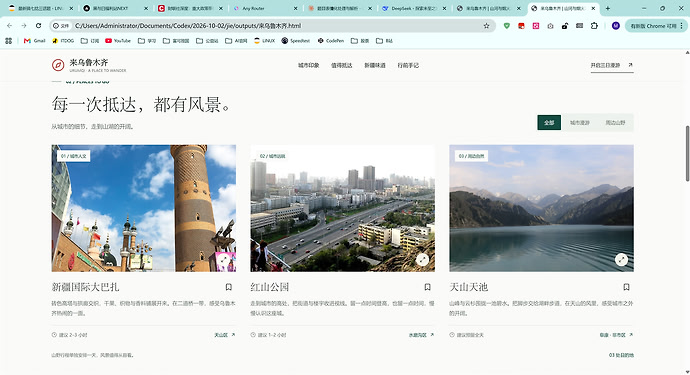Open the last bookmark folder in the bar
Image resolution: width=690 pixels, height=375 pixels.
point(384,41)
